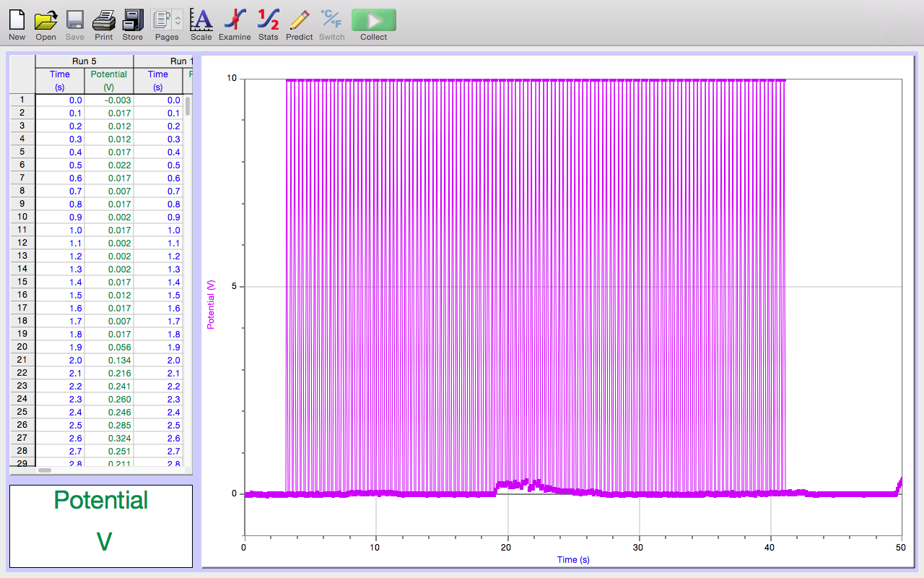This screenshot has width=924, height=578.
Task: Show statistics using the Stats tool
Action: (x=268, y=20)
